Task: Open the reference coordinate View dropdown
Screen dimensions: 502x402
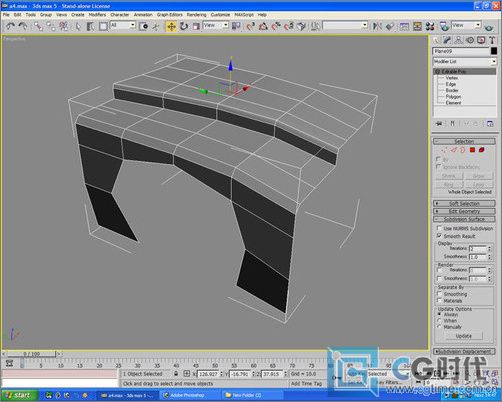Action: [216, 25]
